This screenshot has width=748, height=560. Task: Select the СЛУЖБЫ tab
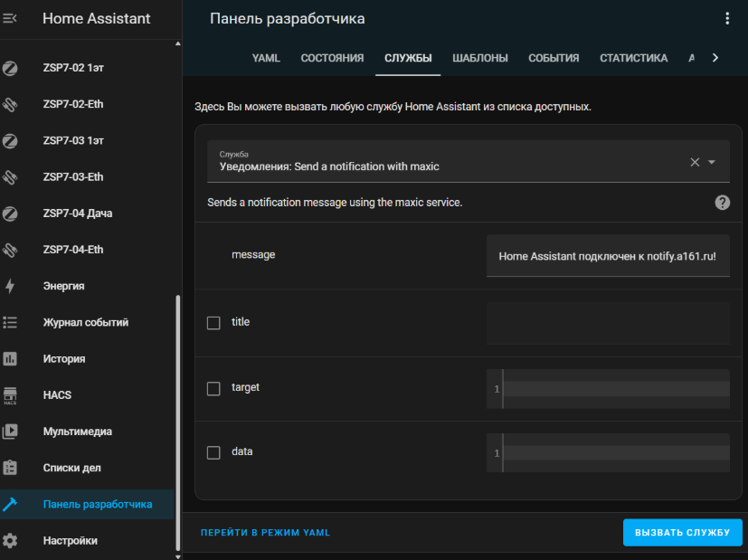408,58
